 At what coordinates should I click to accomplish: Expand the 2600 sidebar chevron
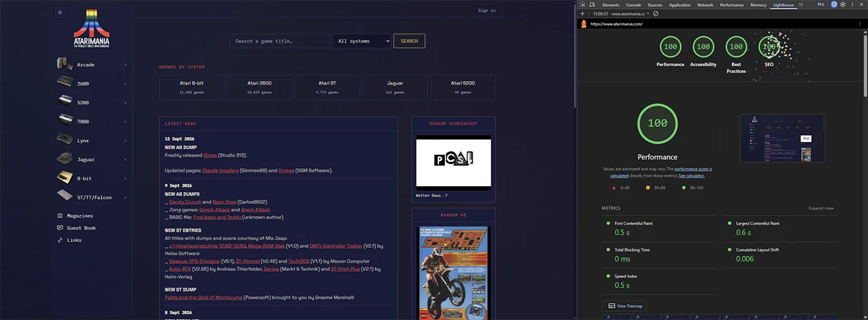[125, 84]
